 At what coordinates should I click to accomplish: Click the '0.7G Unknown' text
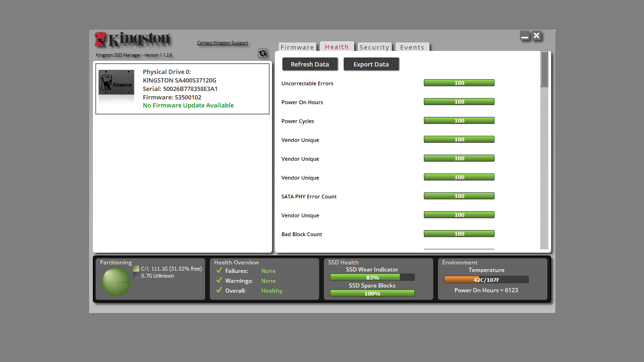tap(157, 276)
